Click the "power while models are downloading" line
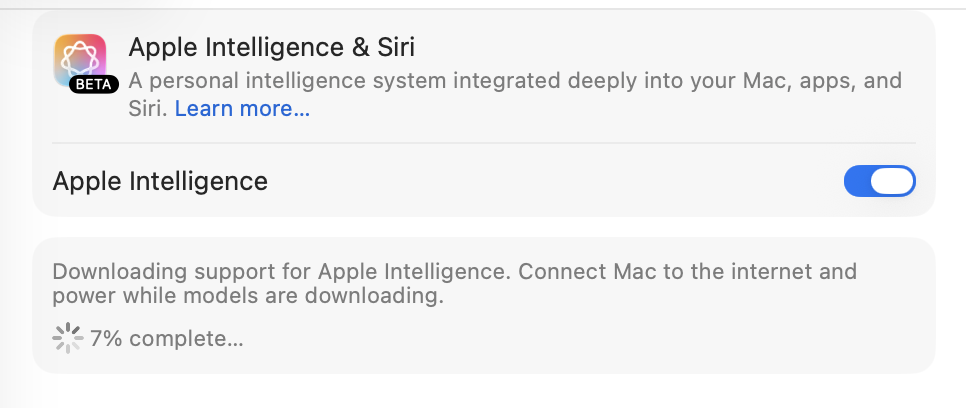This screenshot has width=966, height=408. point(248,296)
